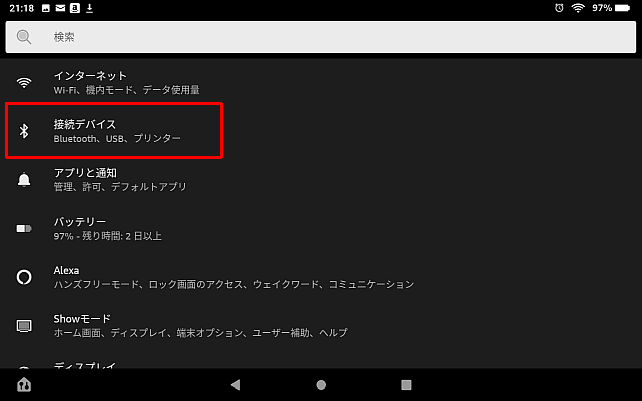This screenshot has height=401, width=642.
Task: Open the インターネット settings
Action: coord(321,82)
